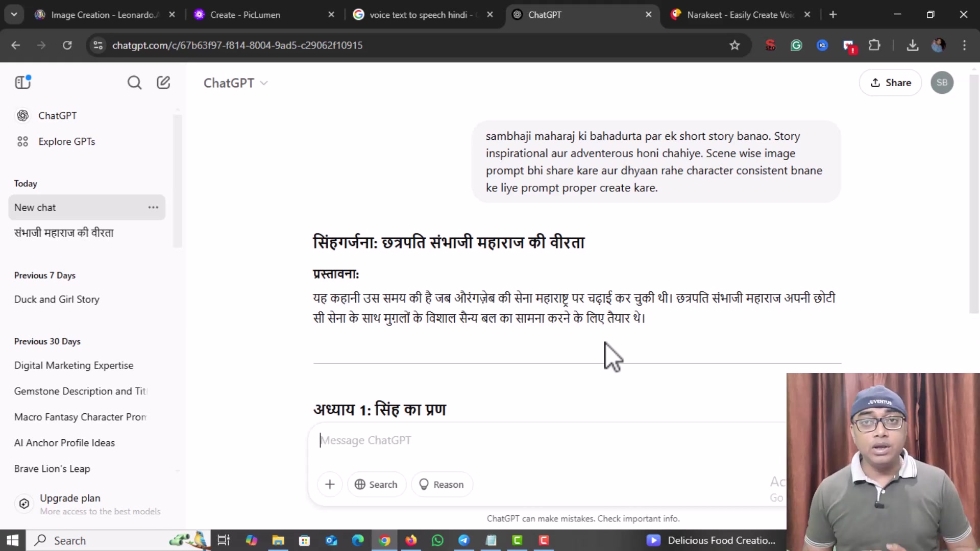Click the Share button
This screenshot has width=980, height=551.
click(x=890, y=83)
